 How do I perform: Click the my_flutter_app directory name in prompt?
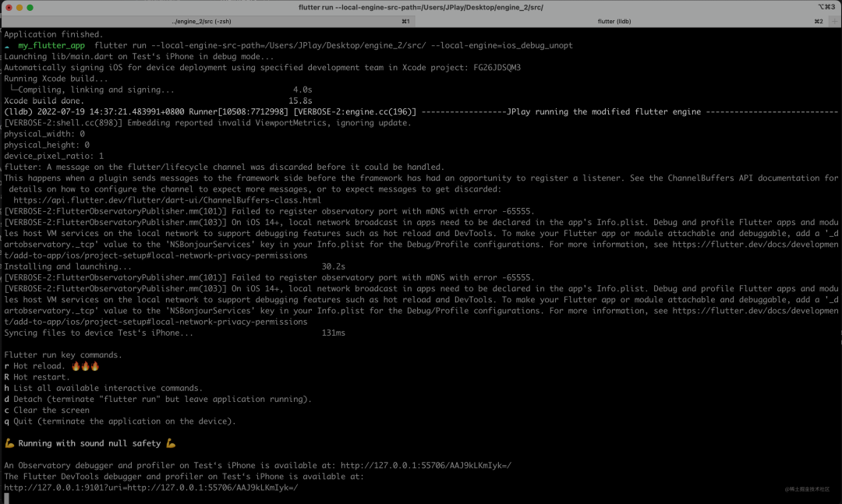(51, 46)
